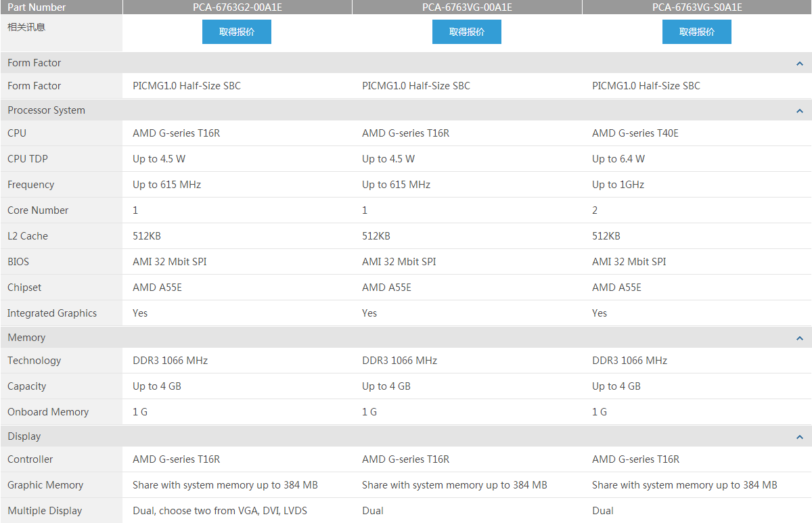Click the PCA-6763VG-S0A1E column header
Image resolution: width=812 pixels, height=523 pixels.
pyautogui.click(x=697, y=7)
